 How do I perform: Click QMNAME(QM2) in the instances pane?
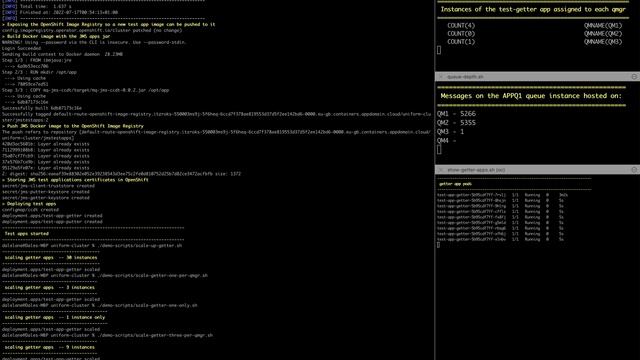click(x=603, y=33)
